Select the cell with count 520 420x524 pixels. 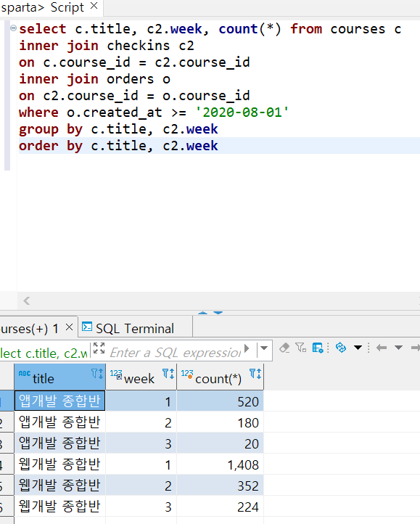click(221, 401)
